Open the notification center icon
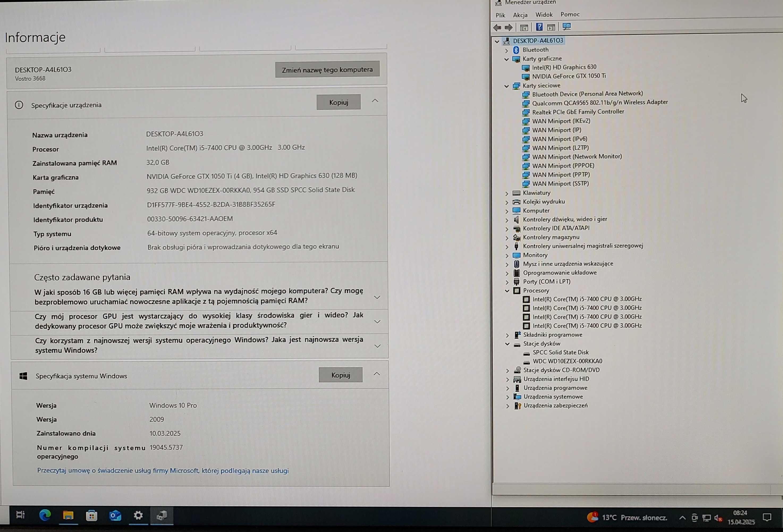Image resolution: width=783 pixels, height=532 pixels. point(767,517)
